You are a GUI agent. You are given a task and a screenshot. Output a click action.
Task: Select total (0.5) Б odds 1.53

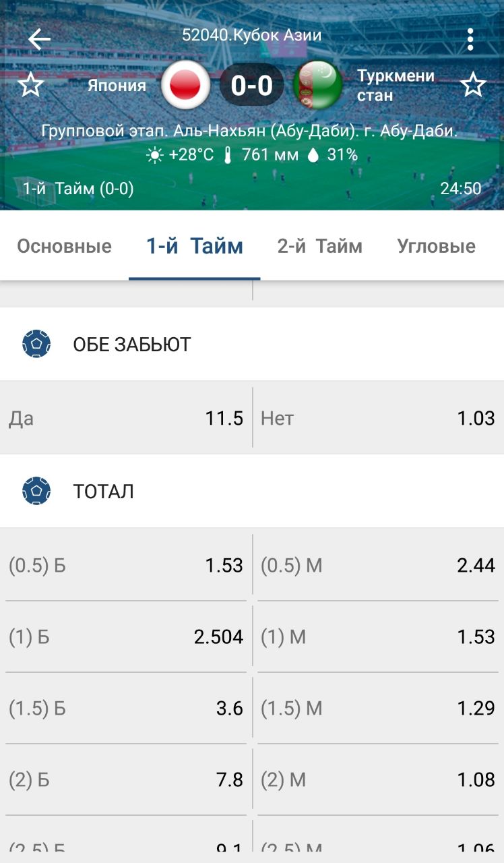coord(126,565)
